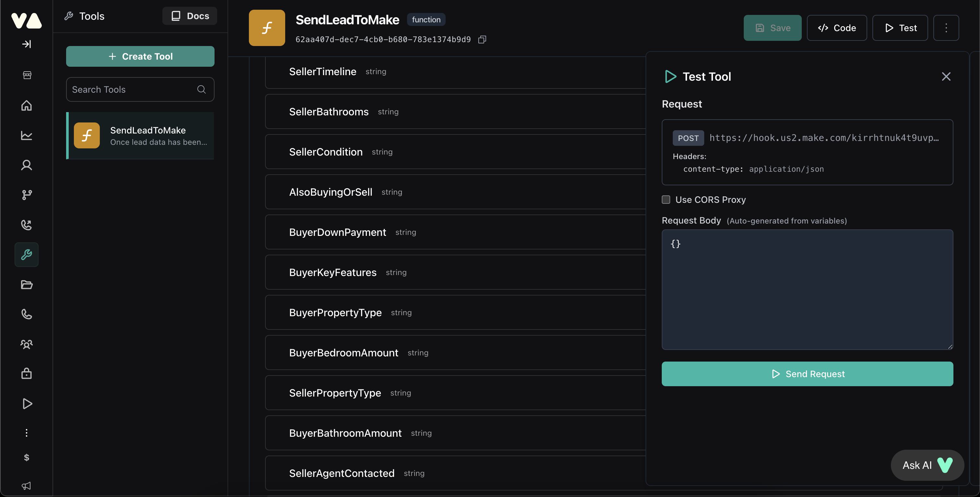Click the phone numbers sidebar icon
Viewport: 980px width, 497px height.
coord(26,314)
